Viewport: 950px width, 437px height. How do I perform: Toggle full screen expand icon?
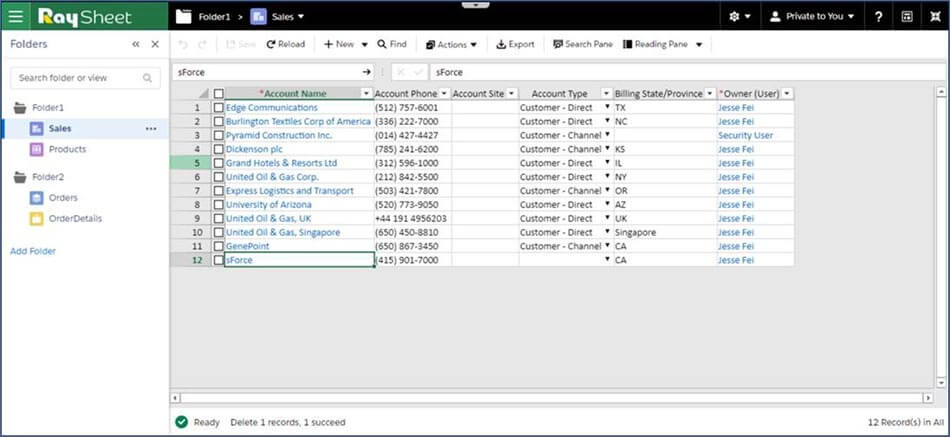[935, 17]
